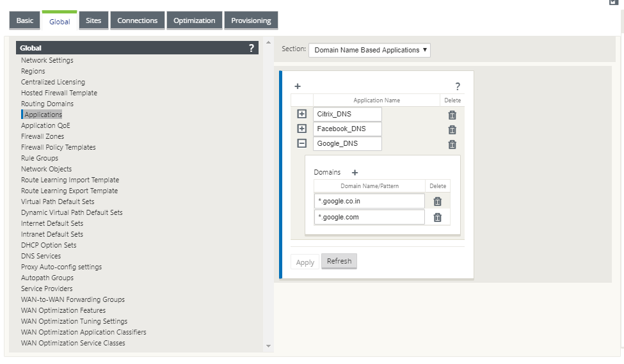Click the *.google.com domain input field
This screenshot has width=624, height=364.
click(x=369, y=218)
